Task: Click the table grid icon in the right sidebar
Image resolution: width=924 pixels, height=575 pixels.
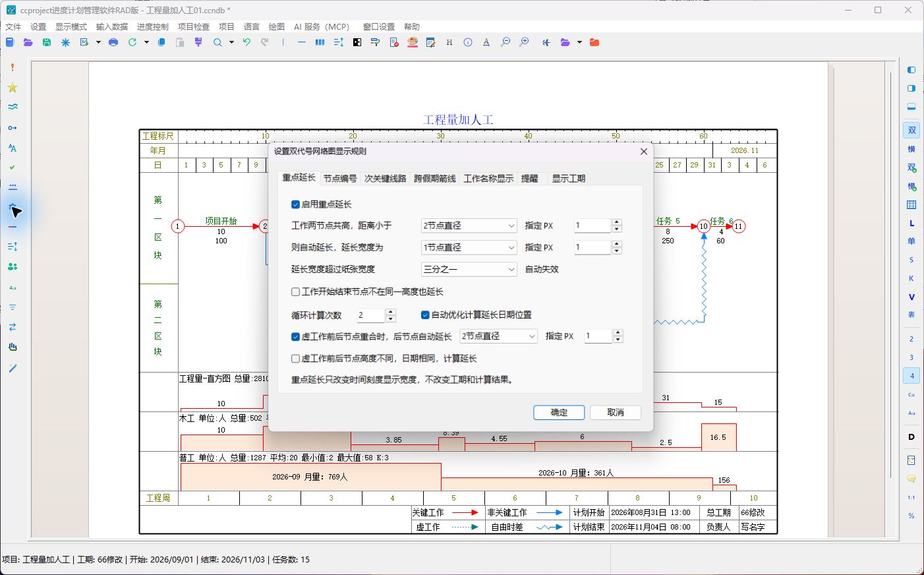Action: 911,204
